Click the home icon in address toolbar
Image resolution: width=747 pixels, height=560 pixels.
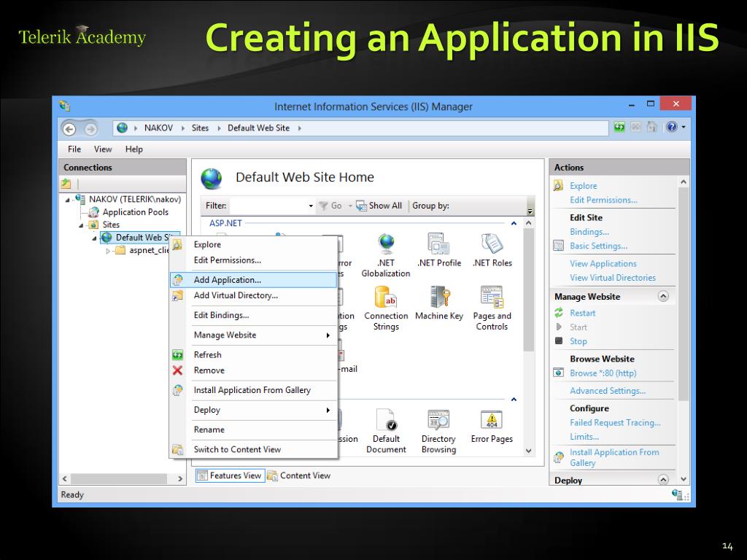(x=651, y=127)
